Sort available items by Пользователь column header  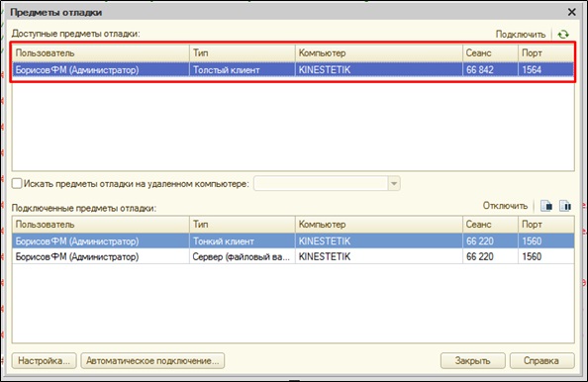point(101,53)
